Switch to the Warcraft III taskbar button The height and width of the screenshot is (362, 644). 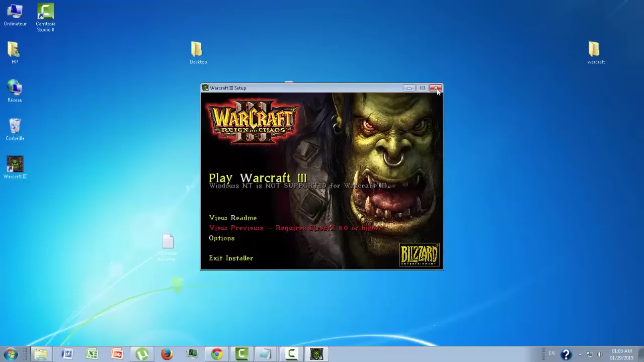pyautogui.click(x=316, y=354)
